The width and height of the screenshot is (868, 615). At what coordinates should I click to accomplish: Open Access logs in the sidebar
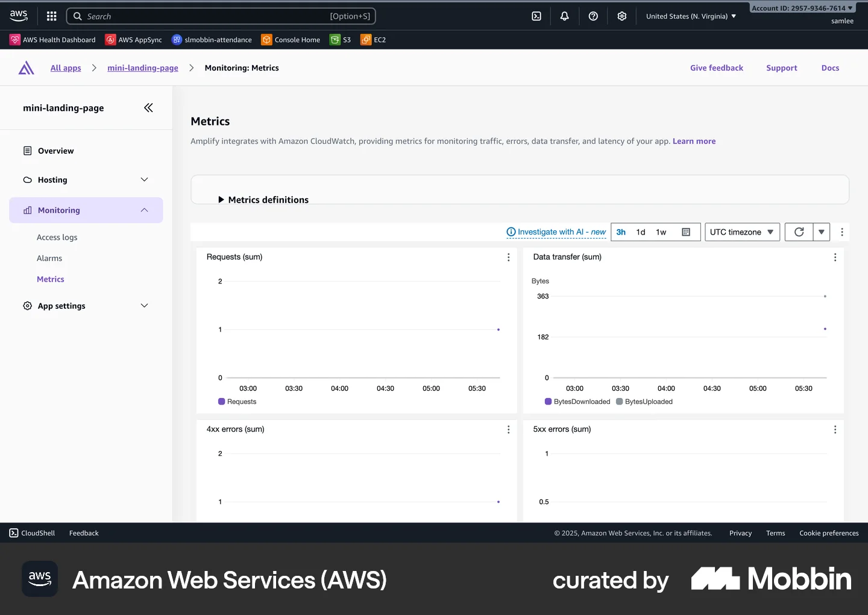pyautogui.click(x=57, y=238)
